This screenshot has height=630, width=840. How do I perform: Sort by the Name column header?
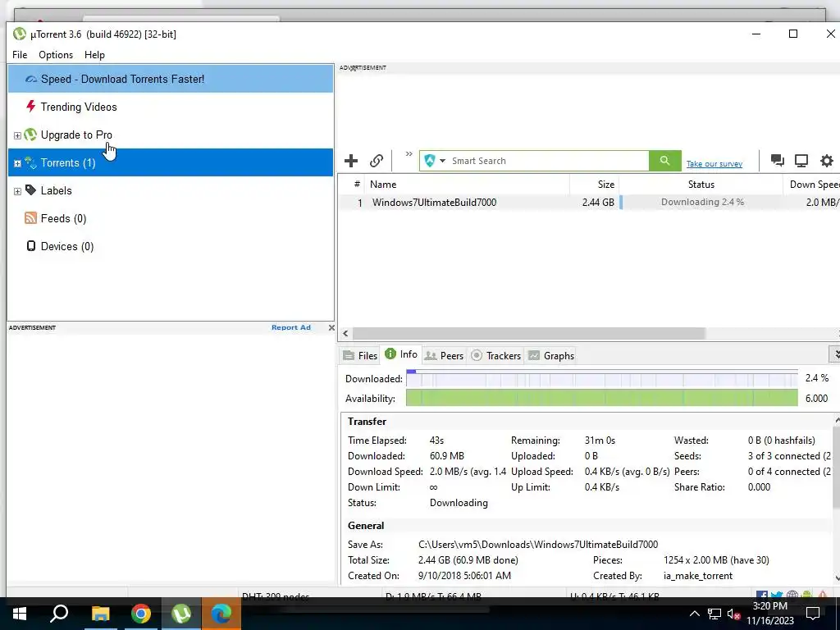click(x=467, y=185)
